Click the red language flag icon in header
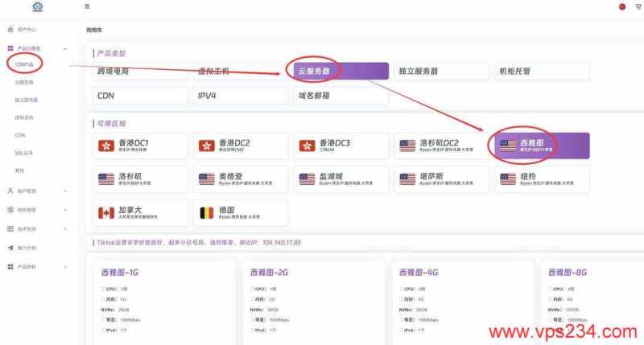The height and width of the screenshot is (345, 644). click(621, 6)
